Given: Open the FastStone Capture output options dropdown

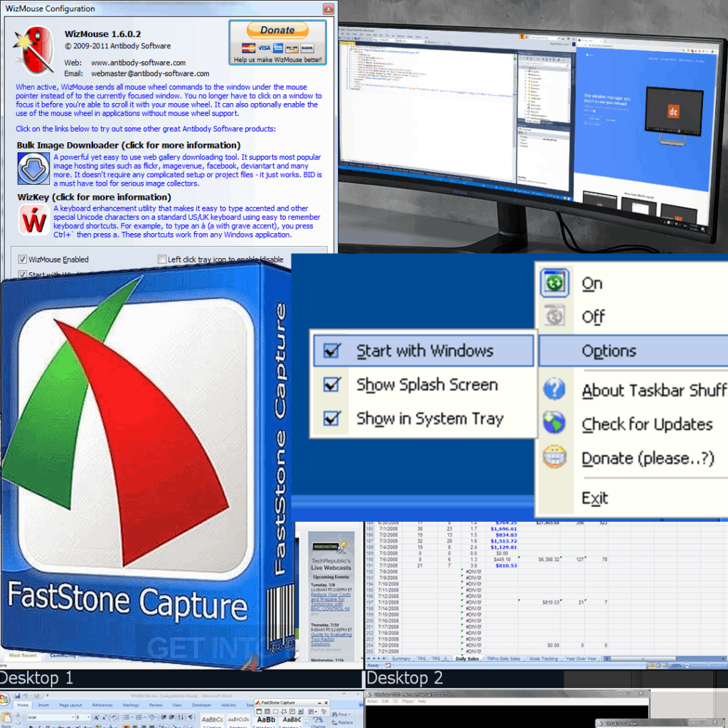Looking at the screenshot, I should tap(316, 711).
